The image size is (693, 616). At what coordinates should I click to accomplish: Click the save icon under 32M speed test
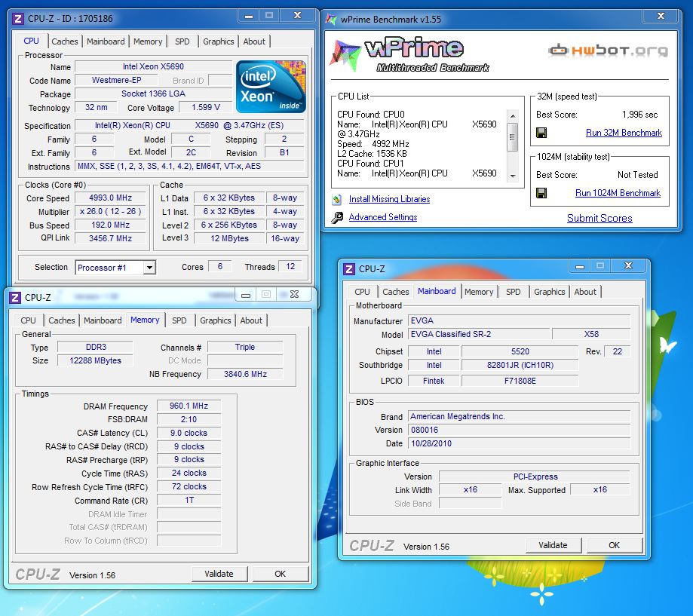pos(541,133)
